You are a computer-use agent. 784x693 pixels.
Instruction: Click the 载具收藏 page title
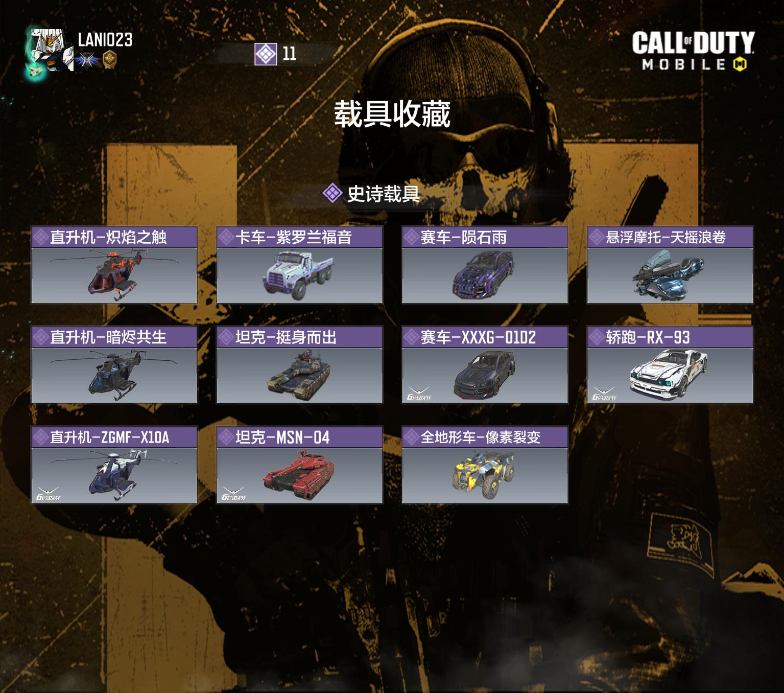[x=392, y=113]
